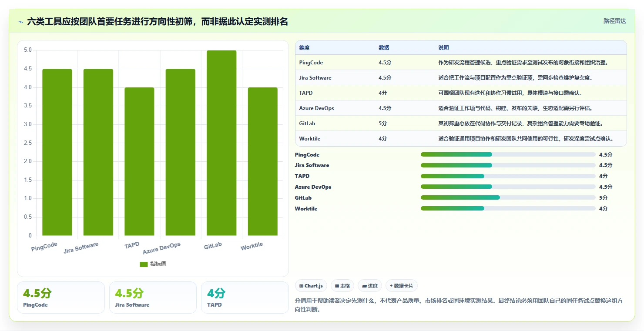Click the 表格 tag chip
This screenshot has width=644, height=331.
(x=342, y=286)
